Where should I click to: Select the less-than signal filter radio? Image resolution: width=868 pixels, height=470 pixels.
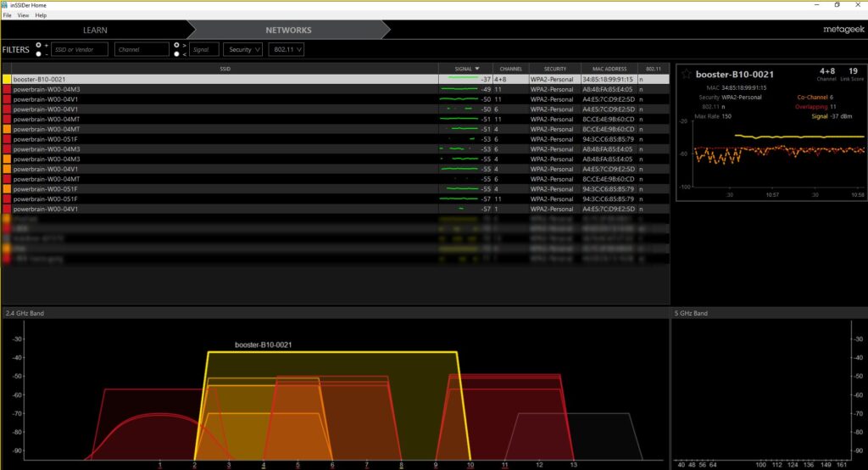click(176, 53)
